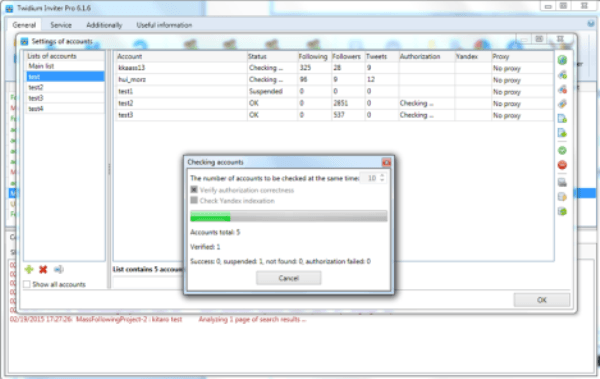Click the database icon with orange arrow

click(562, 197)
